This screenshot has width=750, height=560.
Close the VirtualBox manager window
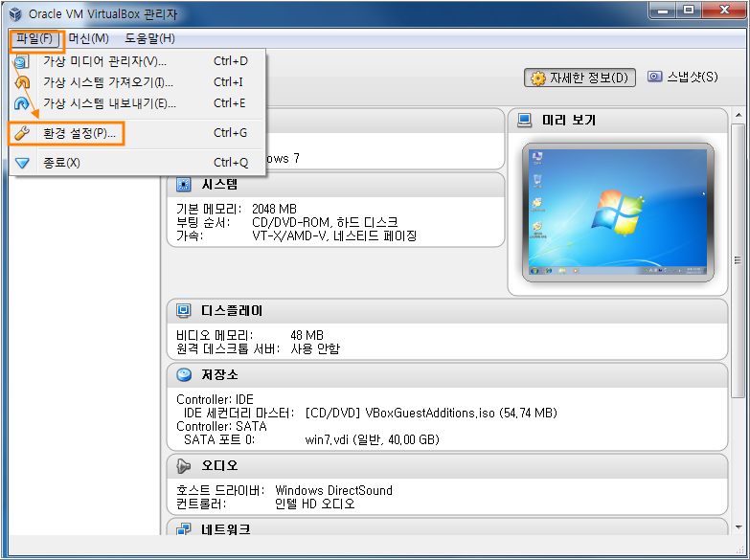(x=724, y=10)
